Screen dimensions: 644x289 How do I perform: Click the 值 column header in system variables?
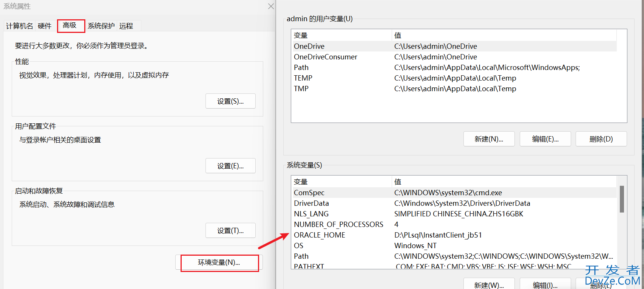pyautogui.click(x=504, y=182)
